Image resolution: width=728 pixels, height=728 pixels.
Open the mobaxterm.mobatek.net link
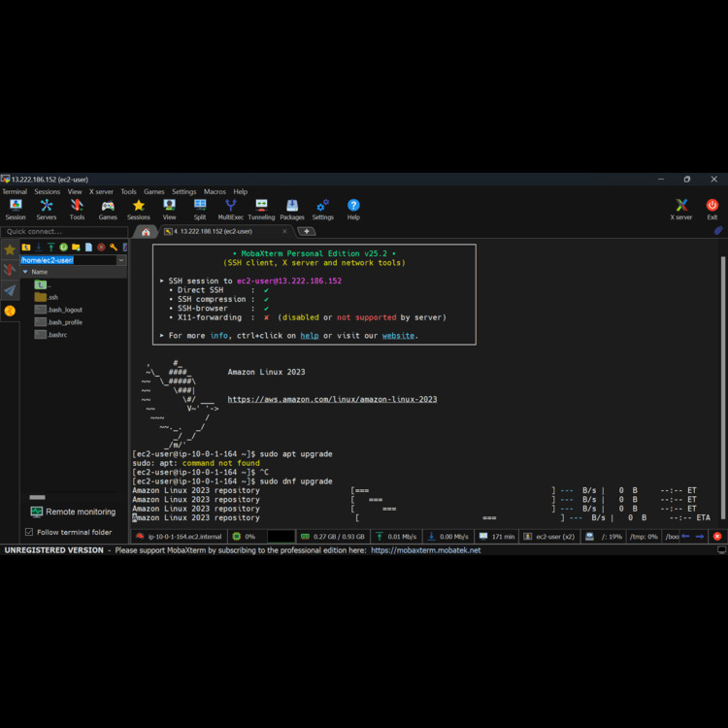pos(426,550)
